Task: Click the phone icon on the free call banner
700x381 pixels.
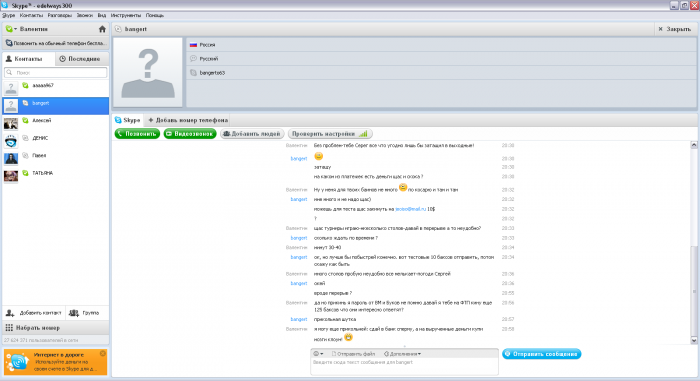Action: [x=8, y=43]
